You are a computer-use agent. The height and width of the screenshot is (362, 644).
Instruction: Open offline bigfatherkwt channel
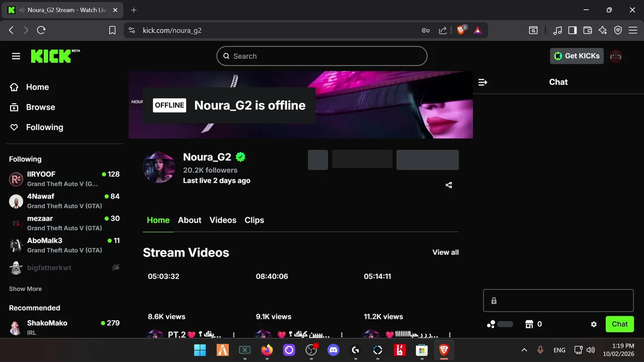tap(64, 267)
